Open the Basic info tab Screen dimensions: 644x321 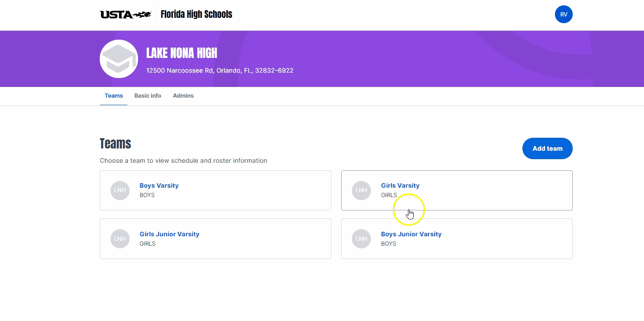148,96
